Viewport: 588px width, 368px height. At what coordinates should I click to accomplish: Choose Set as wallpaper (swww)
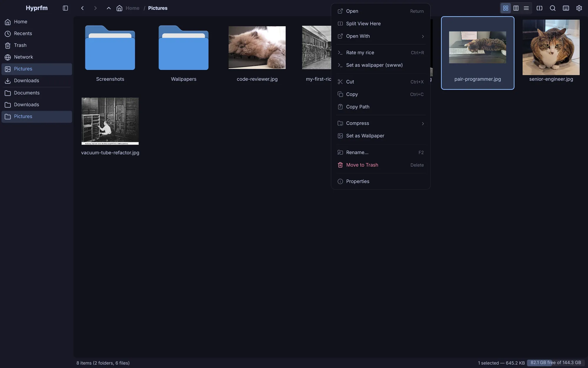point(380,65)
